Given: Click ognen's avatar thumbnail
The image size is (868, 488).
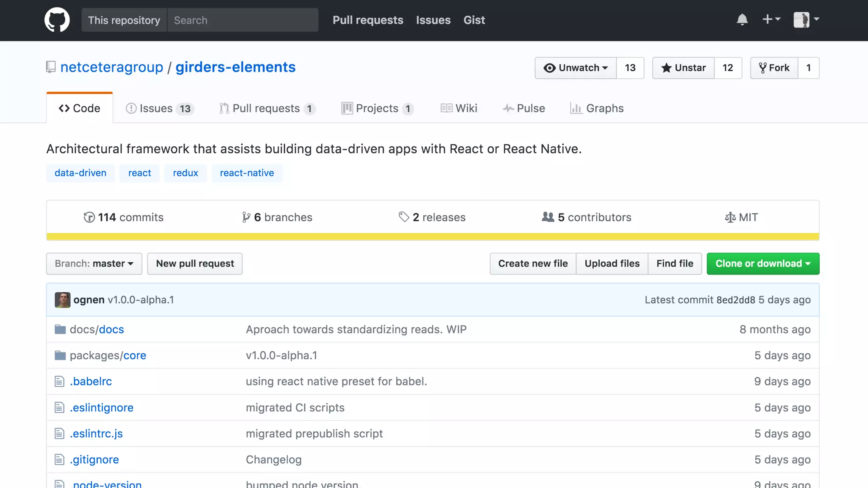Looking at the screenshot, I should [63, 300].
